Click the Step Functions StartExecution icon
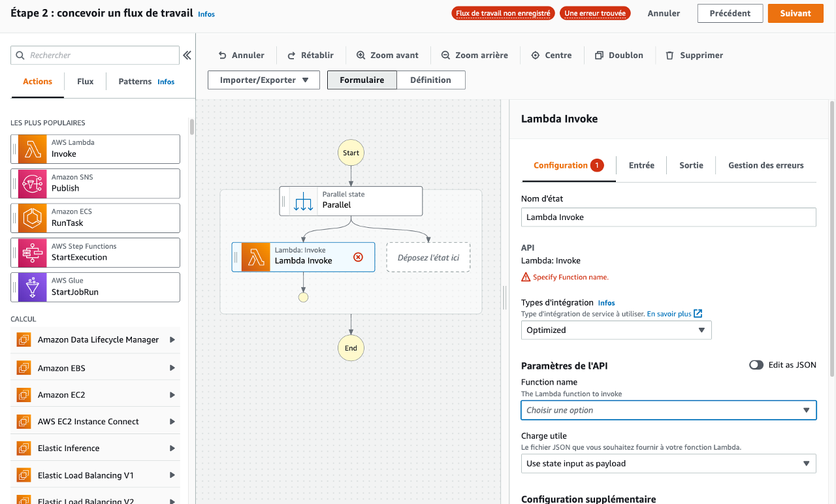836x504 pixels. 32,253
